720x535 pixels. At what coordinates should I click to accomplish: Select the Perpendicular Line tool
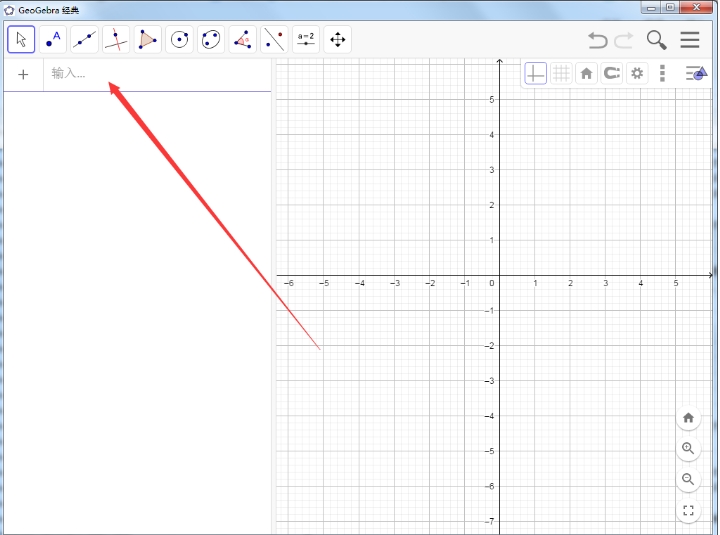coord(116,39)
